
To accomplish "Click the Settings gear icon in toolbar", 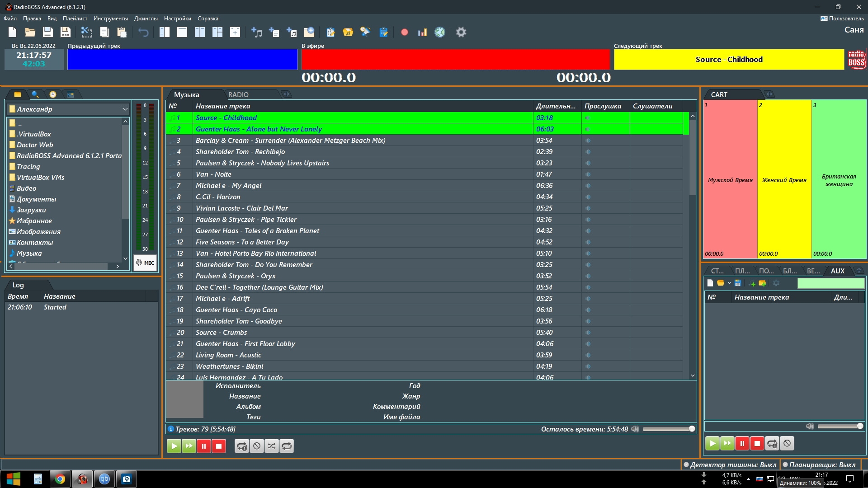I will 462,32.
